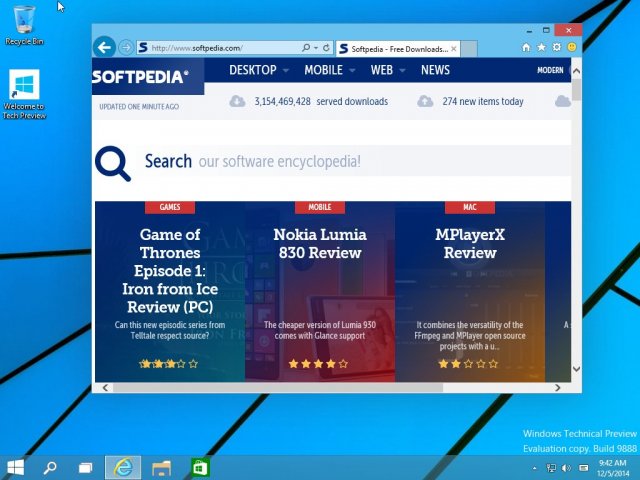This screenshot has height=480, width=640.
Task: Open Task View on the taskbar
Action: tap(86, 468)
